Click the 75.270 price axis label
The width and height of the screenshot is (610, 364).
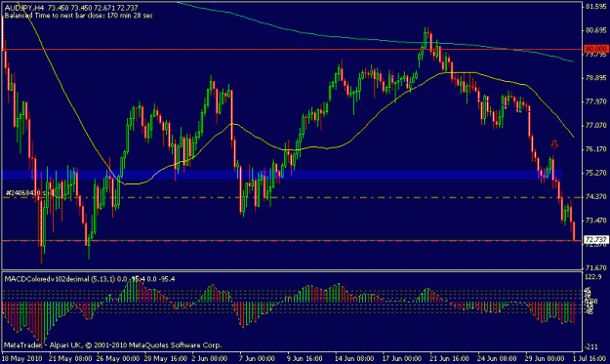point(595,173)
